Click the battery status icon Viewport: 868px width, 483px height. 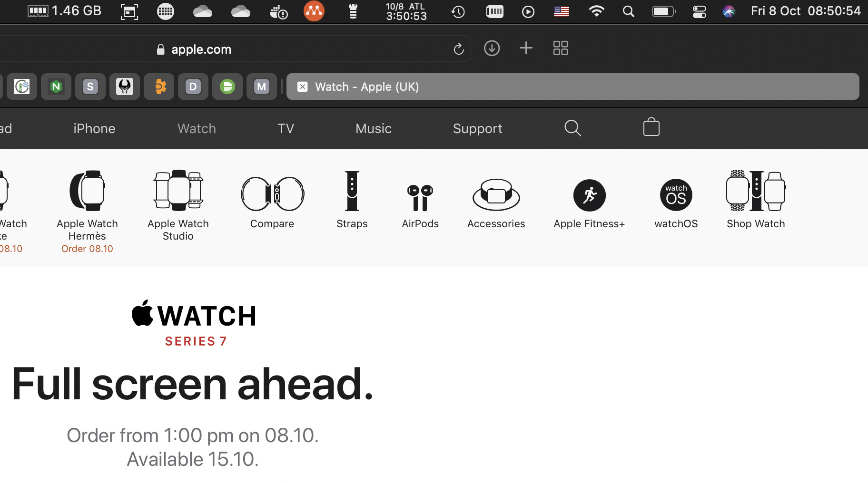[664, 11]
